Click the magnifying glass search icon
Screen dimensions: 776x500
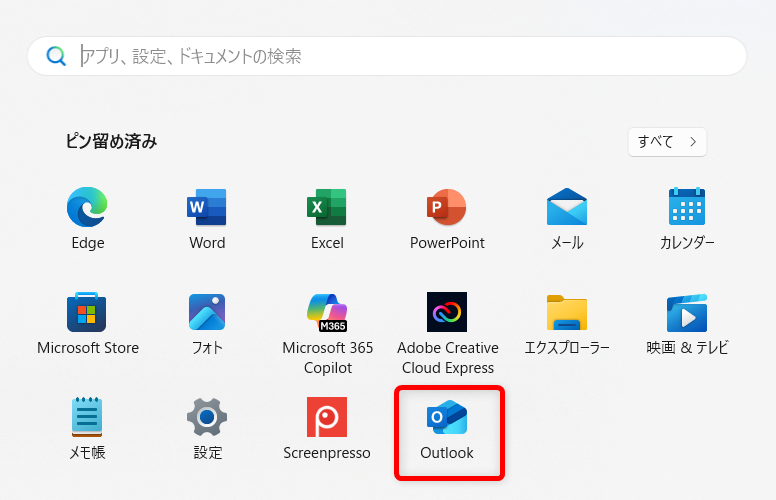tap(57, 56)
